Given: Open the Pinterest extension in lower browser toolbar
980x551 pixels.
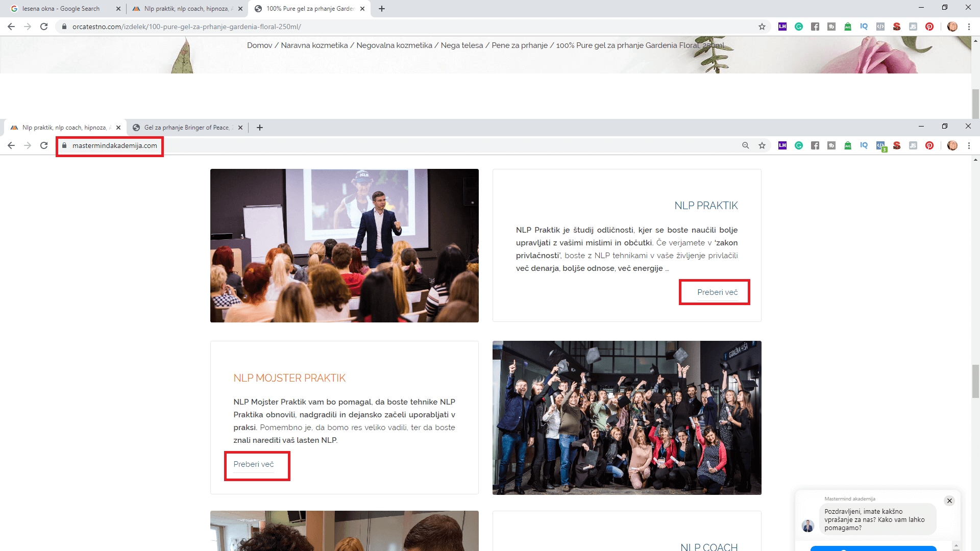Looking at the screenshot, I should coord(929,146).
